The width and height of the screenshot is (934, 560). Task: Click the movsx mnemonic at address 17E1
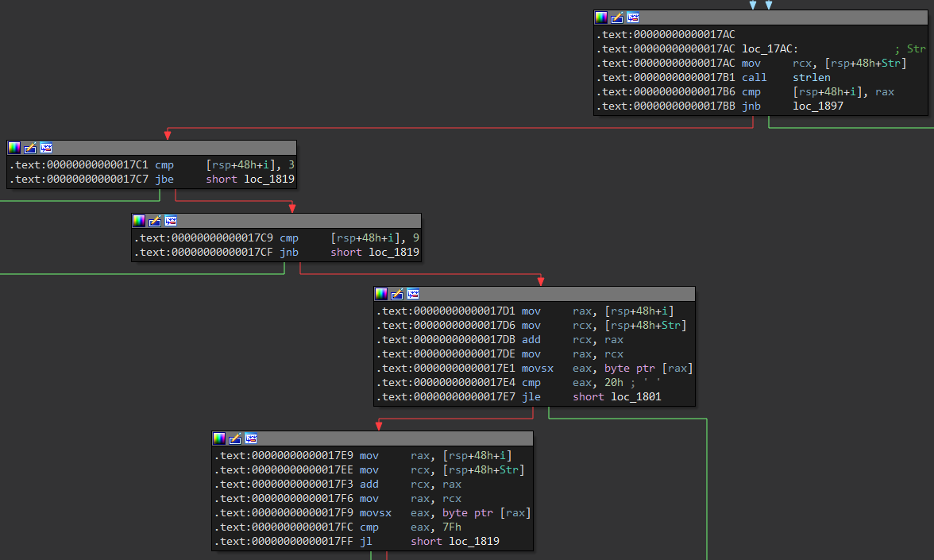click(537, 369)
